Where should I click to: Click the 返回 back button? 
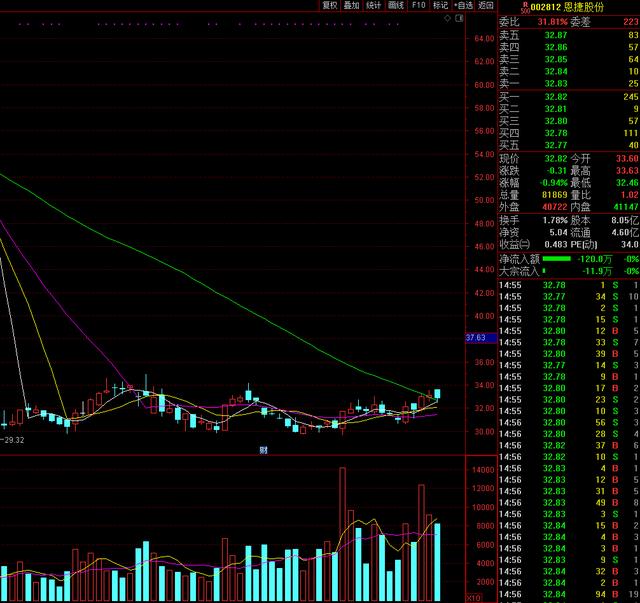[486, 5]
